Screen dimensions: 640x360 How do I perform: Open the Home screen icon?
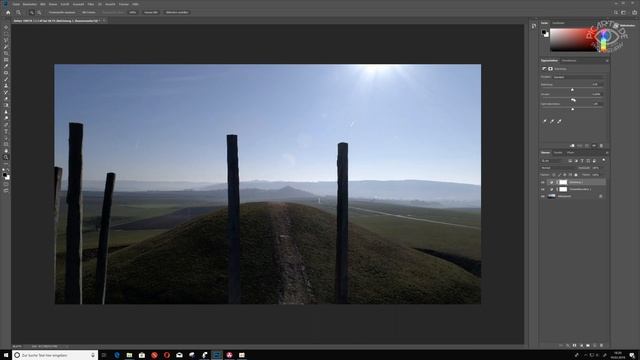coord(8,12)
